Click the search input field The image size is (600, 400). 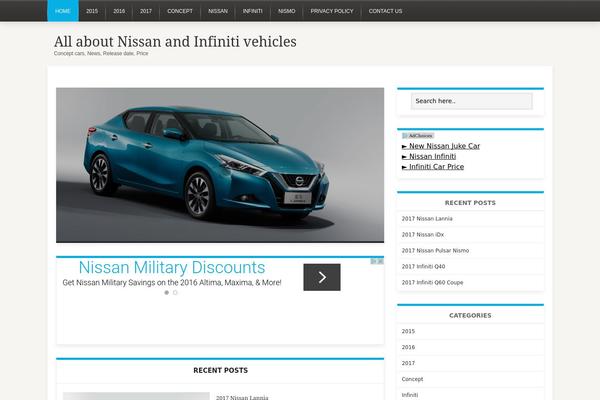tap(471, 101)
